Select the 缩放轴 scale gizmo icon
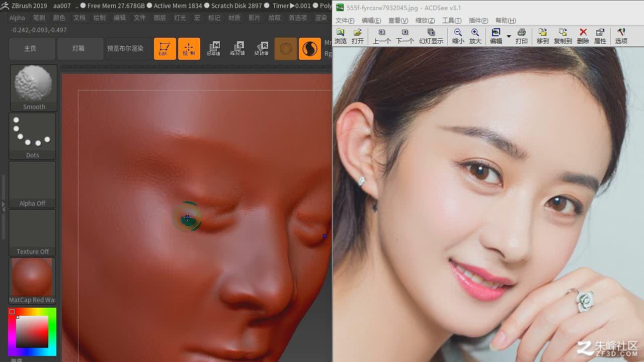Screen dimensions: 644x362 (x=237, y=49)
